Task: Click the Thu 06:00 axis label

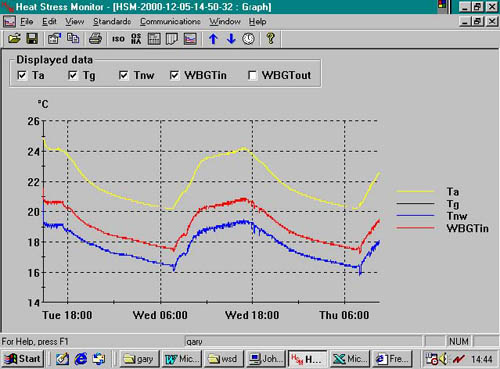Action: pos(344,315)
